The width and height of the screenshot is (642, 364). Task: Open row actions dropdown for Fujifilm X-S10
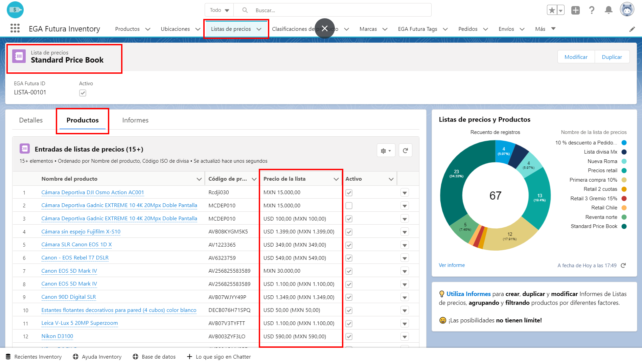(x=405, y=232)
